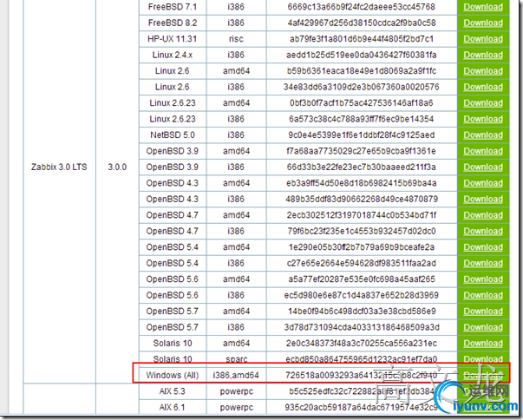Download the Linux 2.6 amd64 agent
The height and width of the screenshot is (420, 523).
coord(483,71)
